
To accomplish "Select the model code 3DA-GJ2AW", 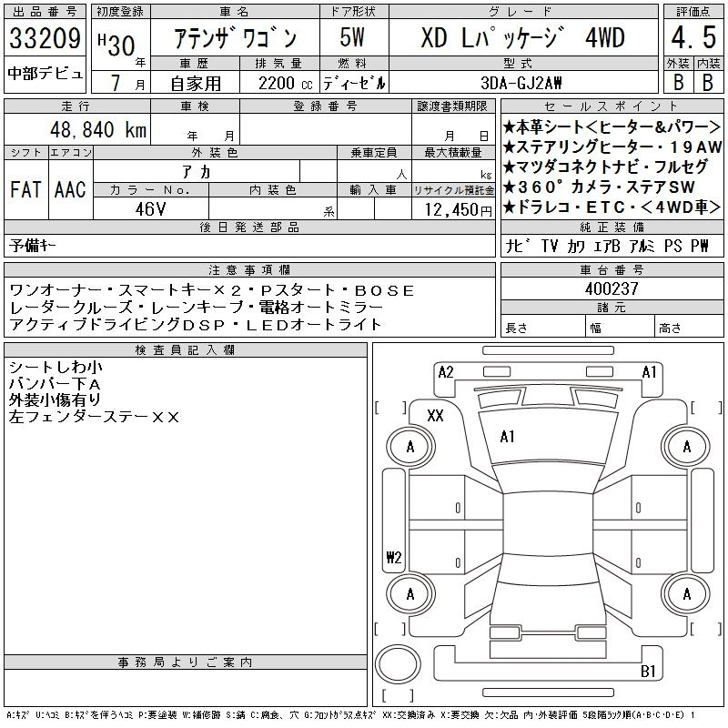I will 521,84.
